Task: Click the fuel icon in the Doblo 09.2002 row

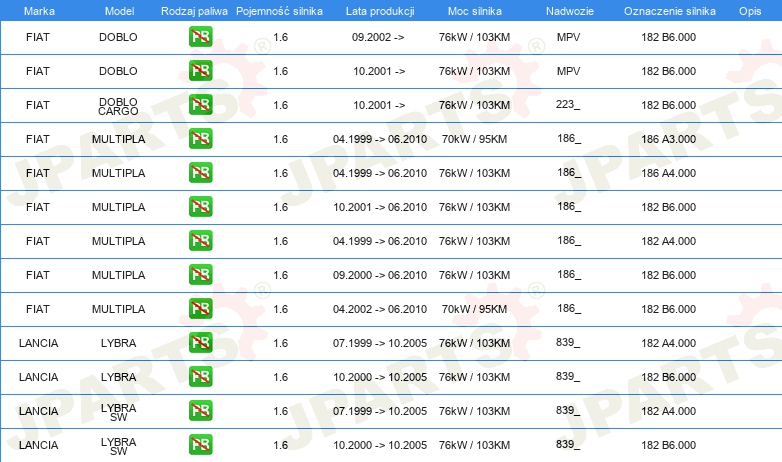Action: 200,37
